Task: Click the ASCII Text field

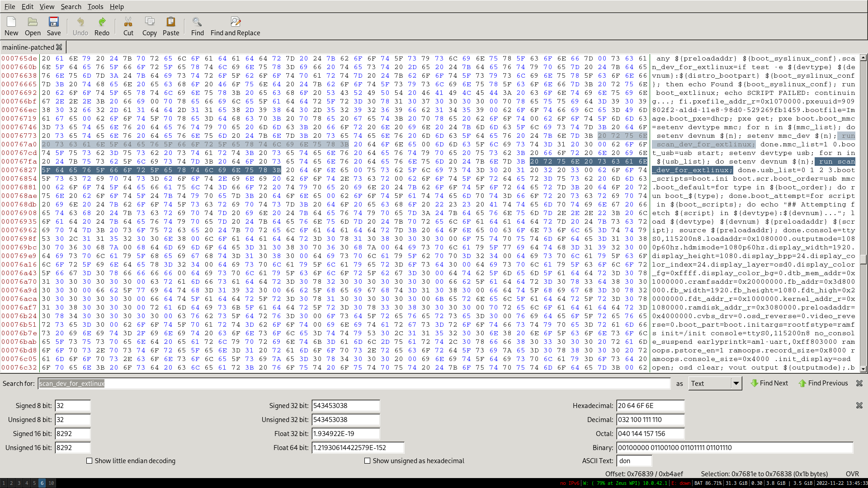Action: point(634,461)
